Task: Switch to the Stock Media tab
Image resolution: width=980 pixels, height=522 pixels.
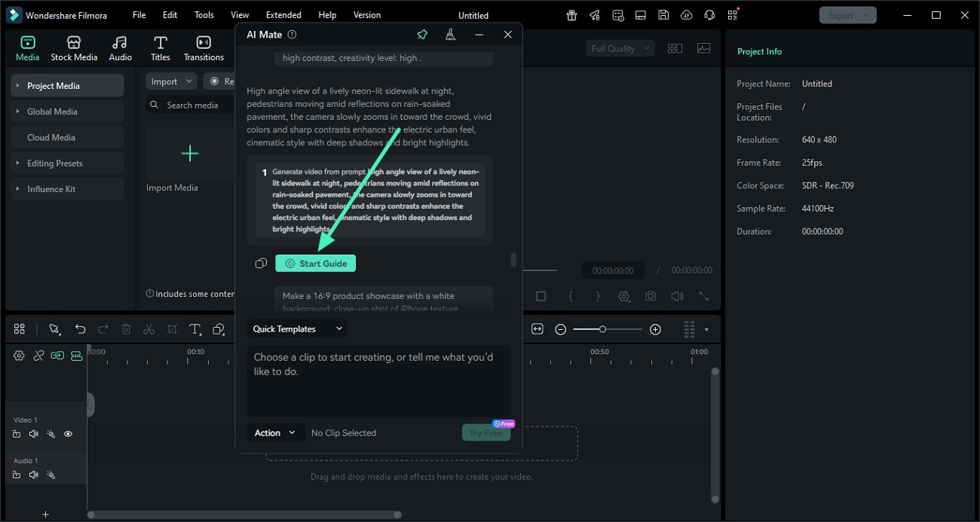Action: [x=74, y=48]
